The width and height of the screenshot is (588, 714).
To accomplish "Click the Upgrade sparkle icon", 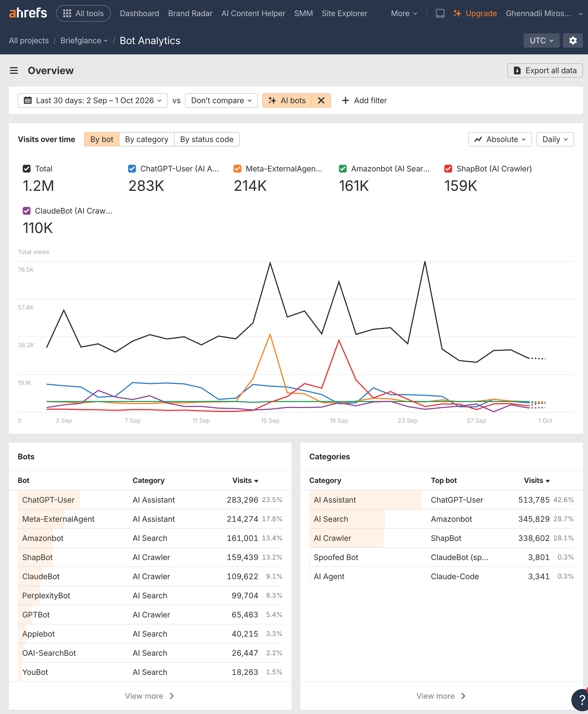I will point(457,13).
